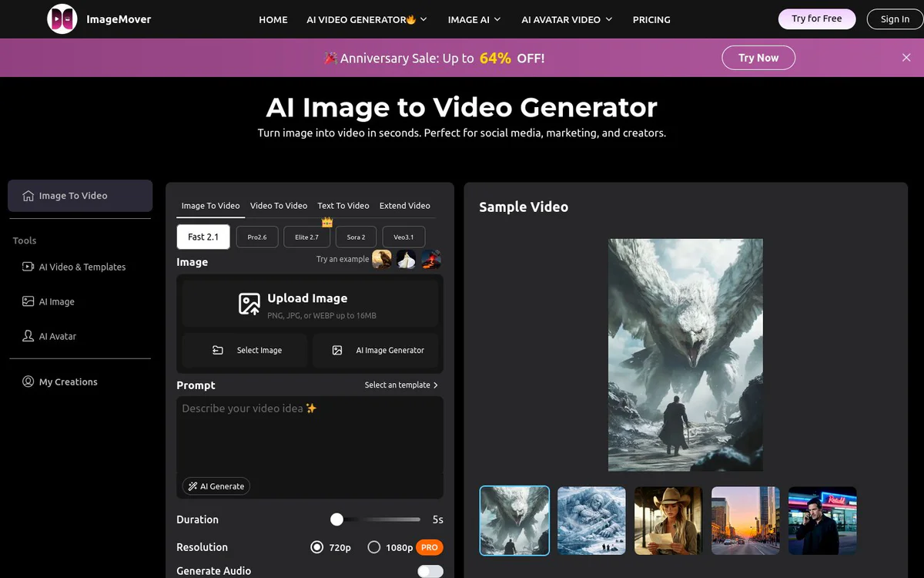Open PRICING page
The width and height of the screenshot is (924, 578).
click(x=651, y=19)
